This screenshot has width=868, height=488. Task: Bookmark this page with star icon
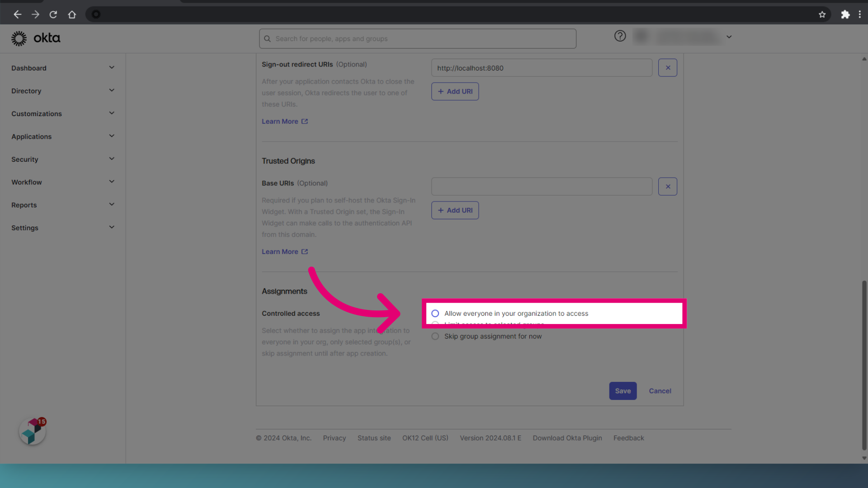coord(822,14)
